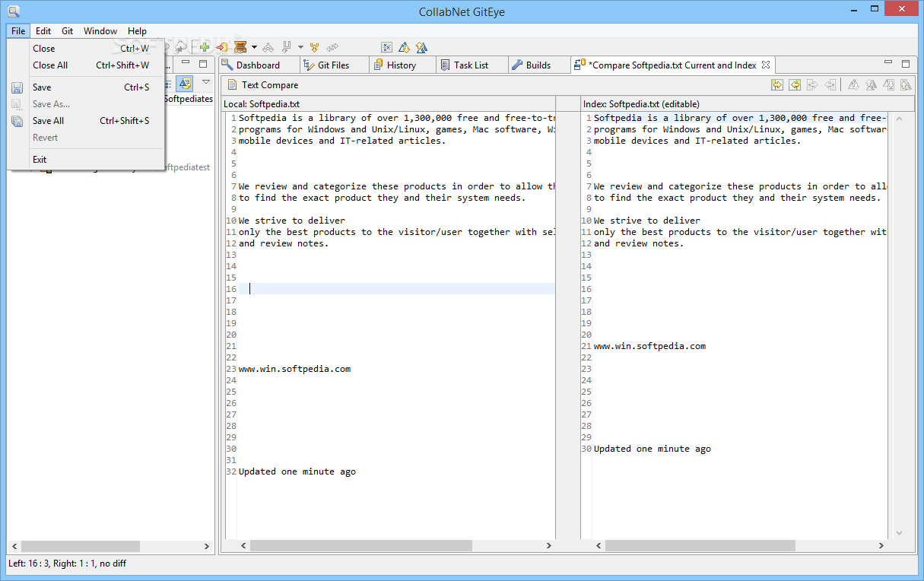Maximize the editor area panel

(905, 64)
